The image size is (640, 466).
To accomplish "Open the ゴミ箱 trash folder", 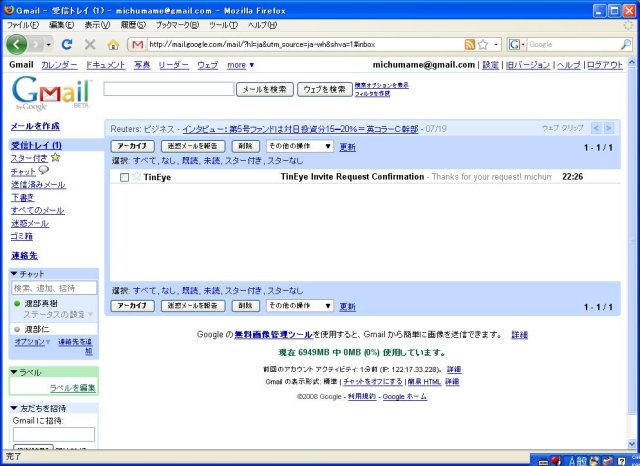I will 22,236.
